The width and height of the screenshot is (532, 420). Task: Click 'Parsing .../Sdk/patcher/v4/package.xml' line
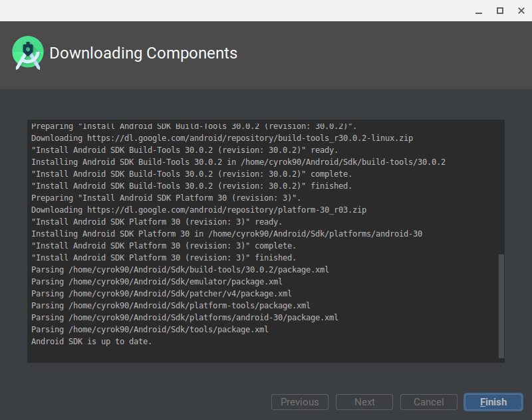(162, 294)
